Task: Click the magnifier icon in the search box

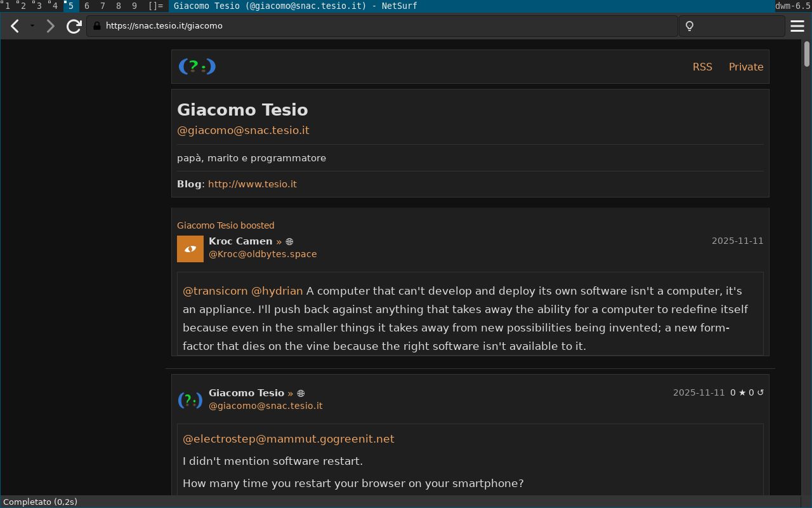Action: 689,26
